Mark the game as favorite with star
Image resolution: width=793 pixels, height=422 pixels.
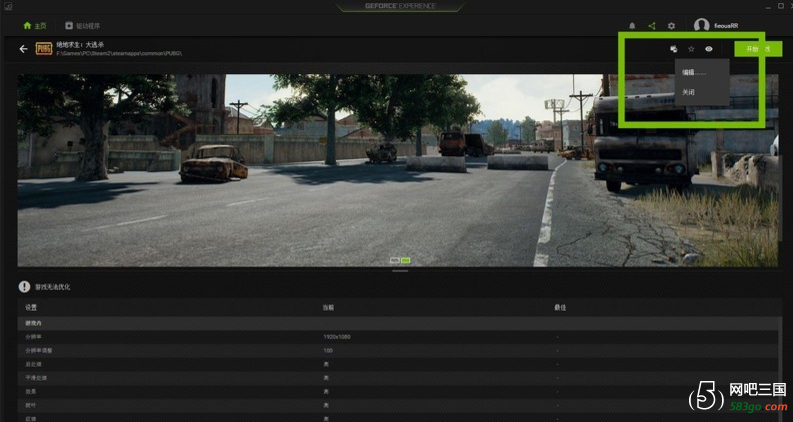(x=691, y=49)
